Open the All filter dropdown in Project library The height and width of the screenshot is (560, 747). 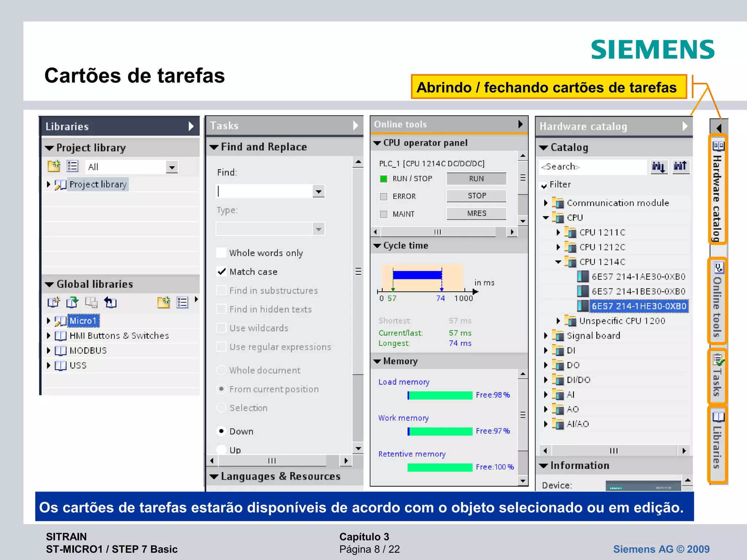(172, 167)
